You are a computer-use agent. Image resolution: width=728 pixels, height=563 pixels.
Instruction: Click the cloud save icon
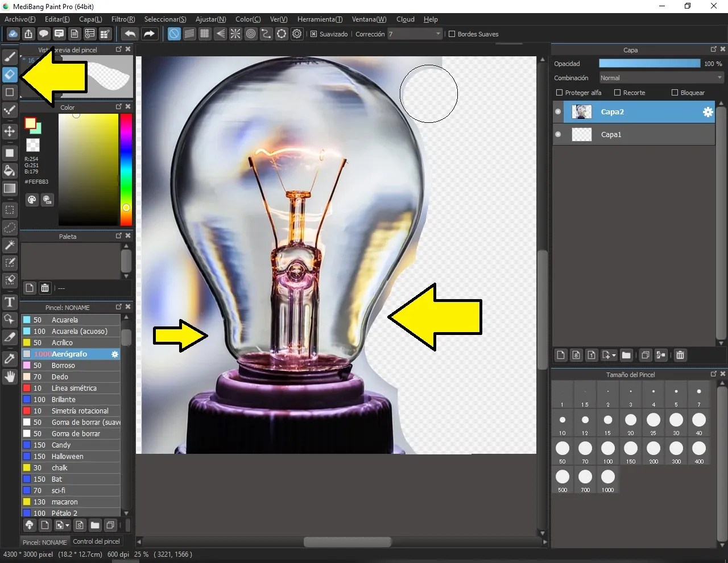(13, 34)
